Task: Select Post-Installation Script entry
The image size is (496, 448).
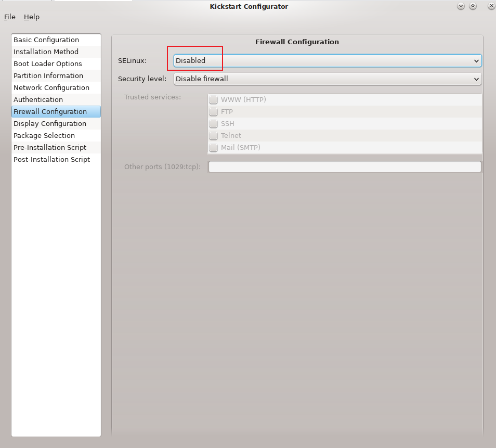Action: 56,160
